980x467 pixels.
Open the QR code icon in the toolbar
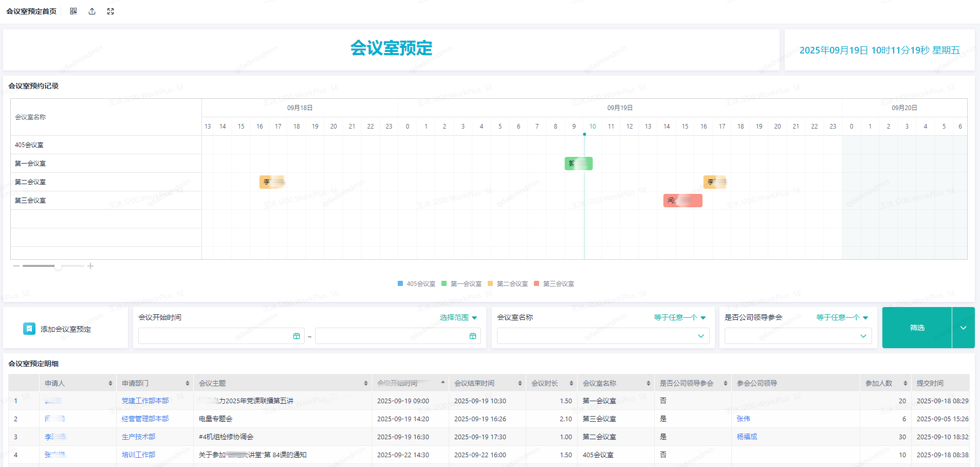(73, 11)
